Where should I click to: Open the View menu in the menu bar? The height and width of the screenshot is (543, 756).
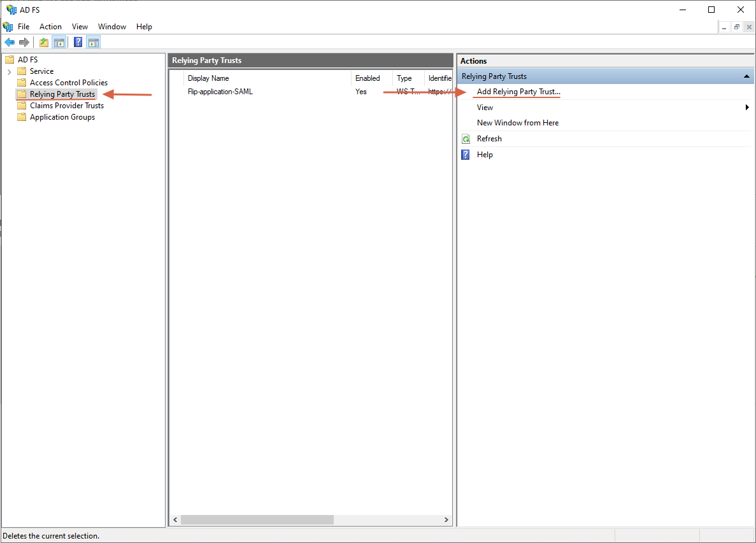point(80,27)
